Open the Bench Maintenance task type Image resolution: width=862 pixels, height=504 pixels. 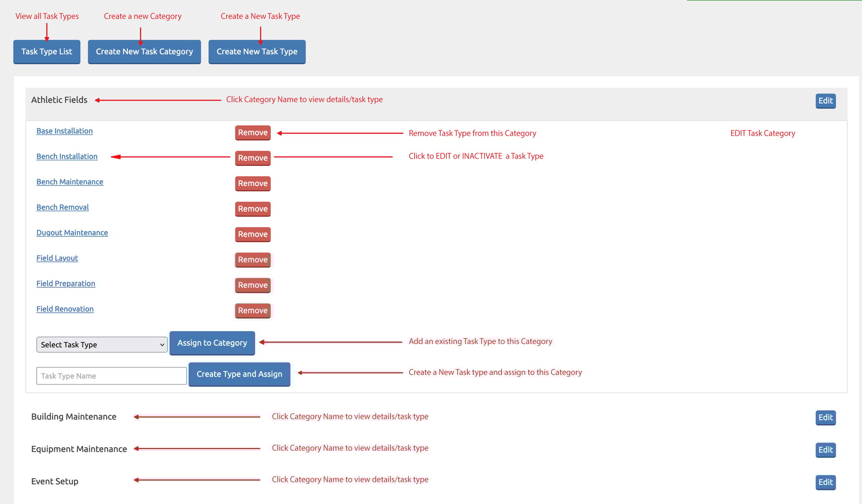[70, 182]
